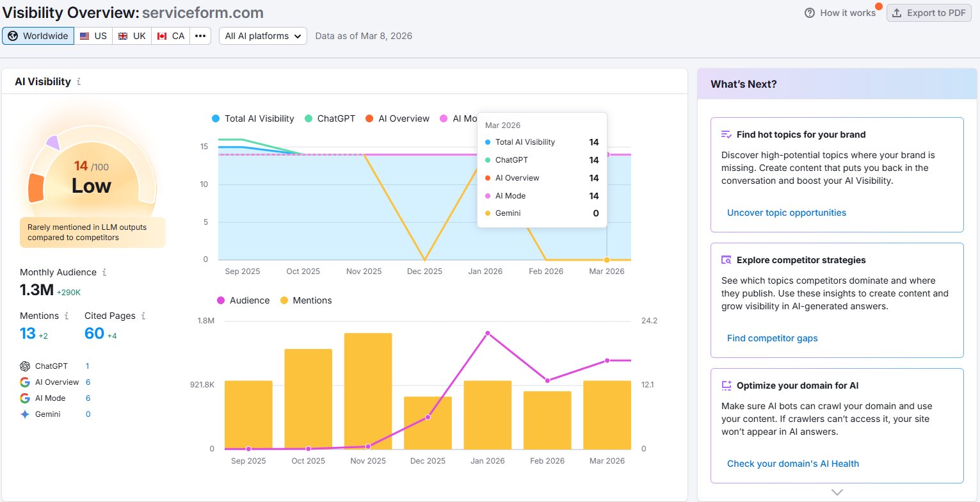This screenshot has width=980, height=502.
Task: Toggle the Mentions legend series in bar chart
Action: [306, 300]
